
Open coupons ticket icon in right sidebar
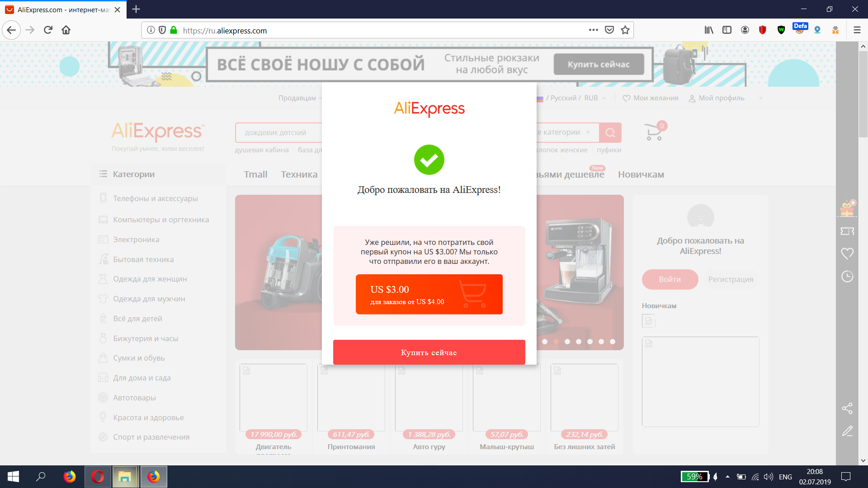[847, 231]
